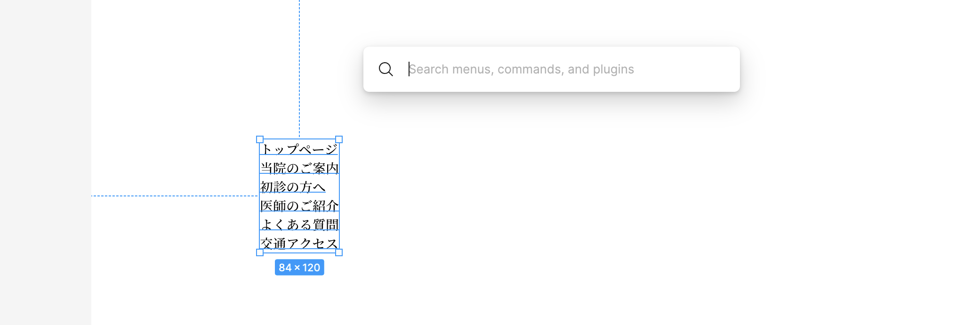Click the top-right selection resize handle
The image size is (980, 325).
click(339, 139)
